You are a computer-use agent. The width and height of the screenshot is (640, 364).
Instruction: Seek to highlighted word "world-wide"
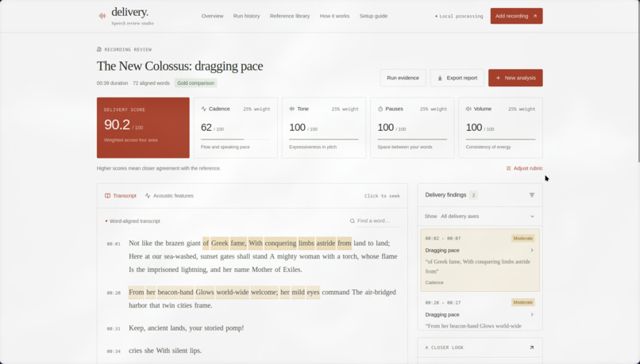pos(232,293)
